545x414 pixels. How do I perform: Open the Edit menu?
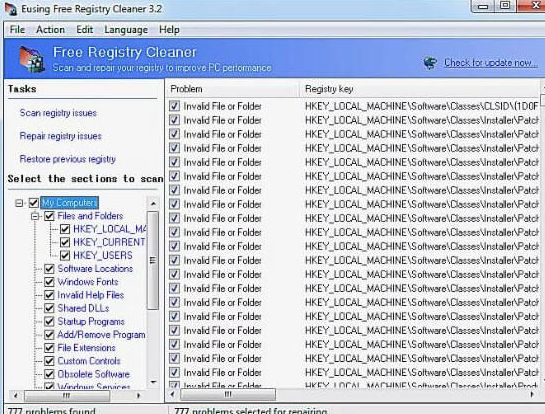[x=84, y=30]
